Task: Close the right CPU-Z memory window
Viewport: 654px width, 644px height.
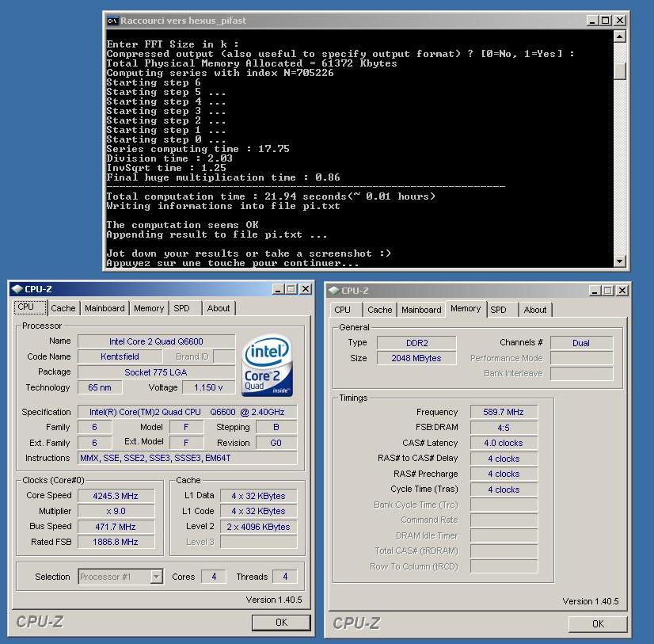Action: [622, 291]
